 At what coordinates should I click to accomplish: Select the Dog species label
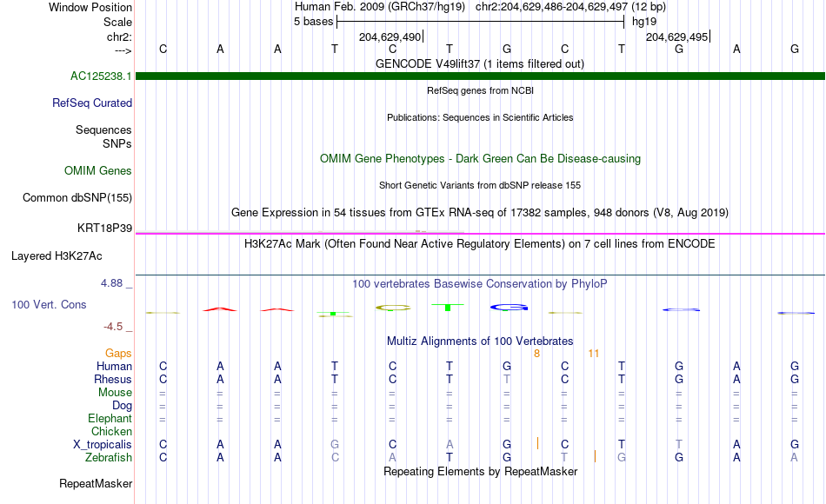pyautogui.click(x=122, y=406)
